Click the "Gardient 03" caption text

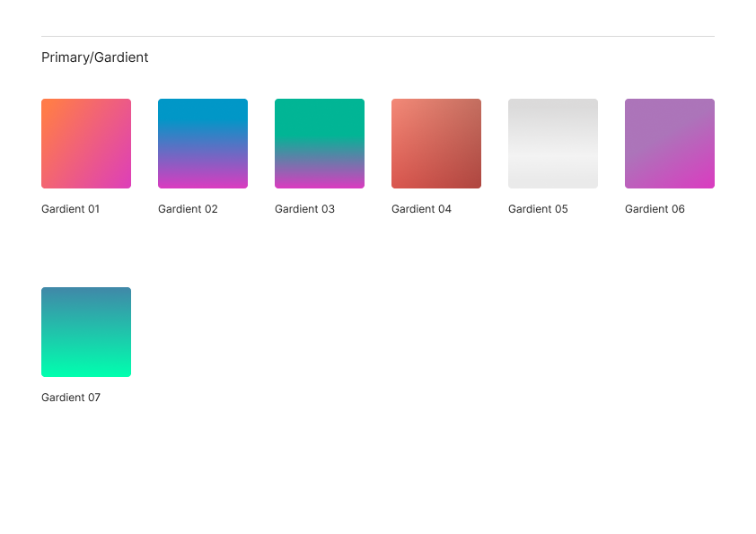click(304, 209)
